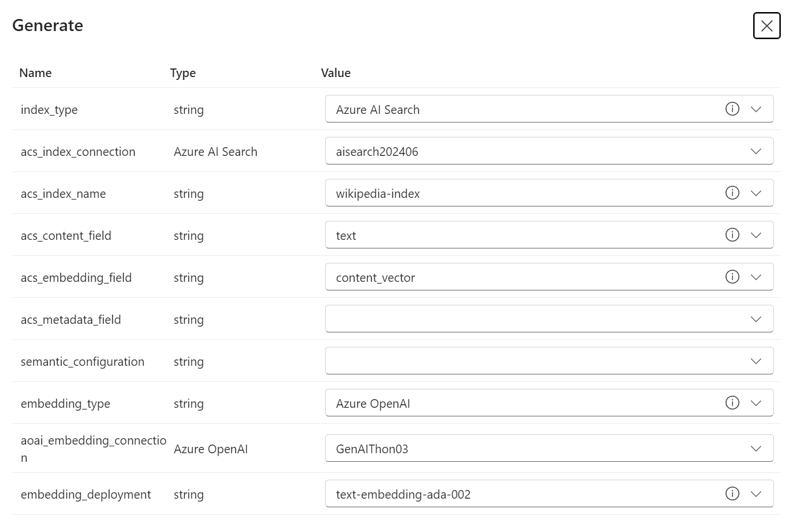Show info for acs_content_field value
Screen dimensions: 790x532
pos(732,235)
